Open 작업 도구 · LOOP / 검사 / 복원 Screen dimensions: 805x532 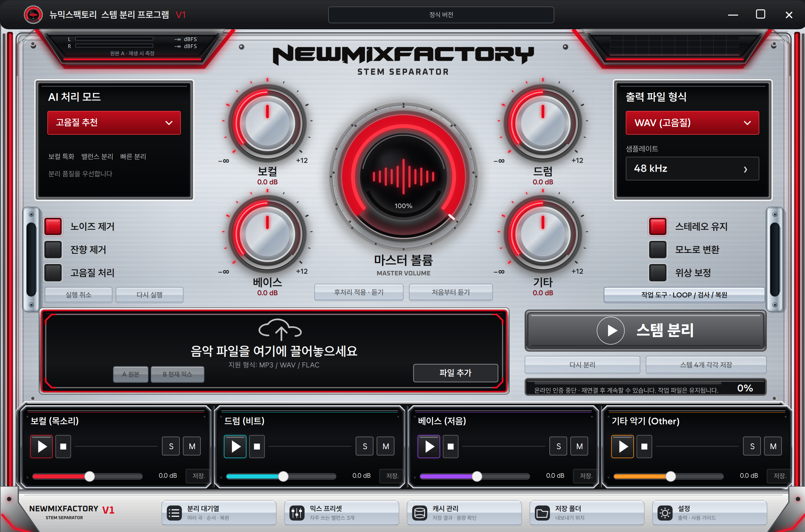(684, 295)
